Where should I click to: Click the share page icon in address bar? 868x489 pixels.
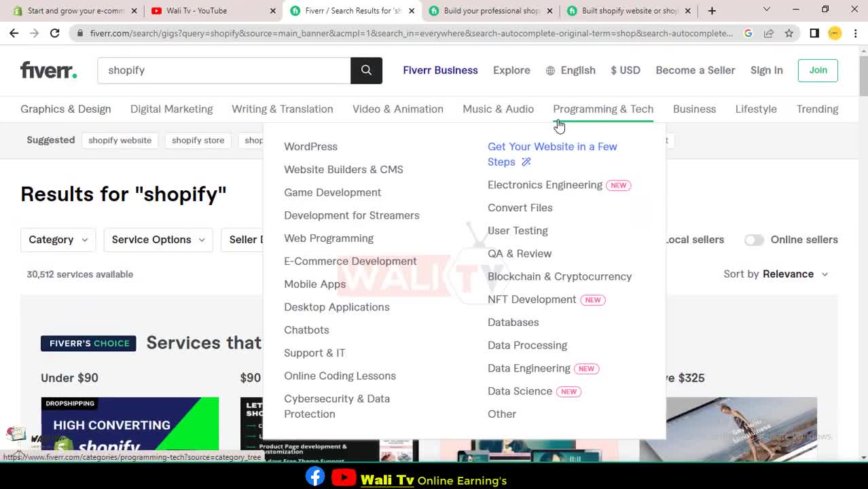[x=768, y=33]
